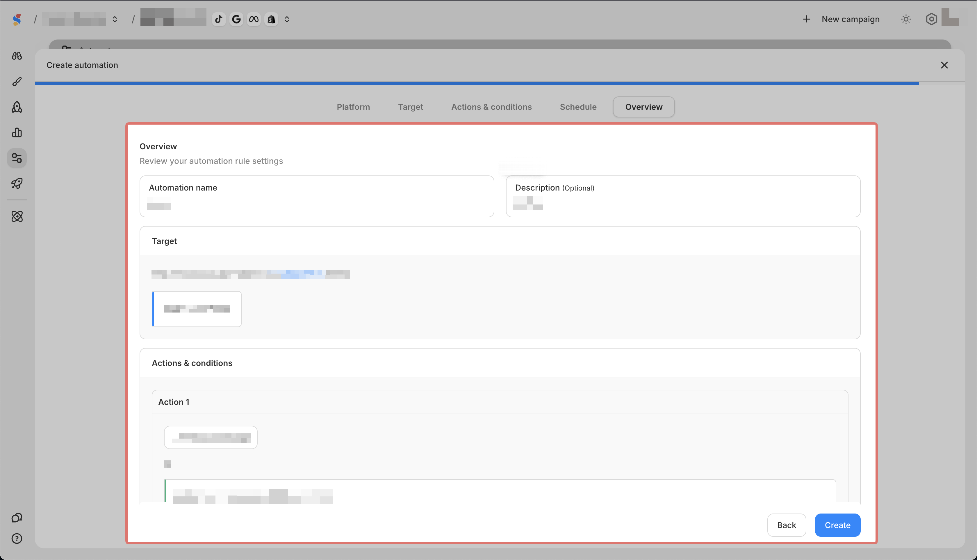The width and height of the screenshot is (977, 560).
Task: Click the Automation name field
Action: 316,197
